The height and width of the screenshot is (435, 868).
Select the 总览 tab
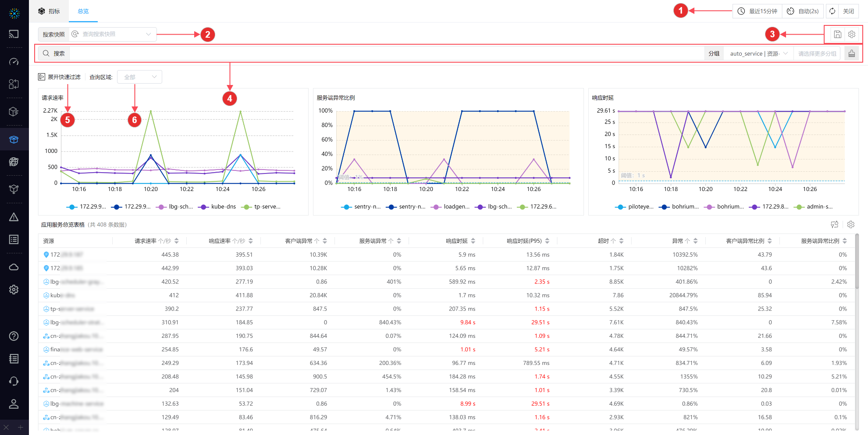(83, 11)
